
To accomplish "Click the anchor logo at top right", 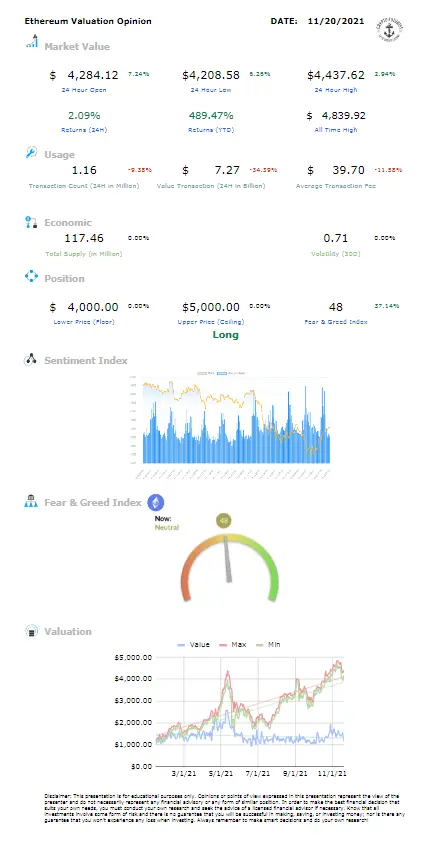I will [389, 30].
